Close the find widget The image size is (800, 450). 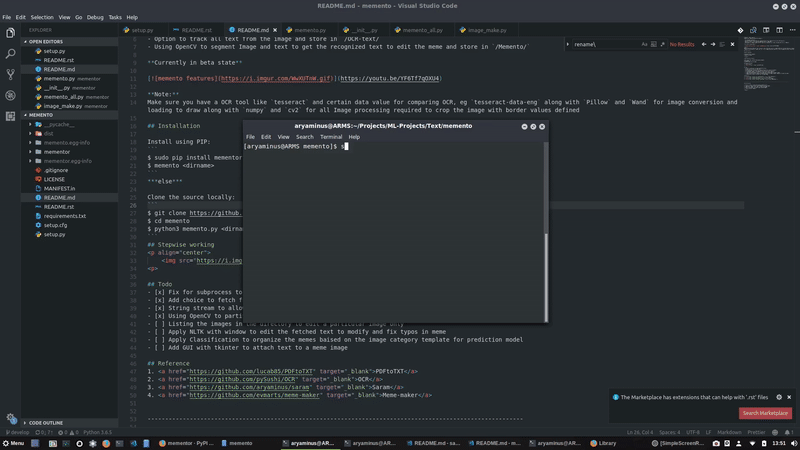pyautogui.click(x=732, y=44)
